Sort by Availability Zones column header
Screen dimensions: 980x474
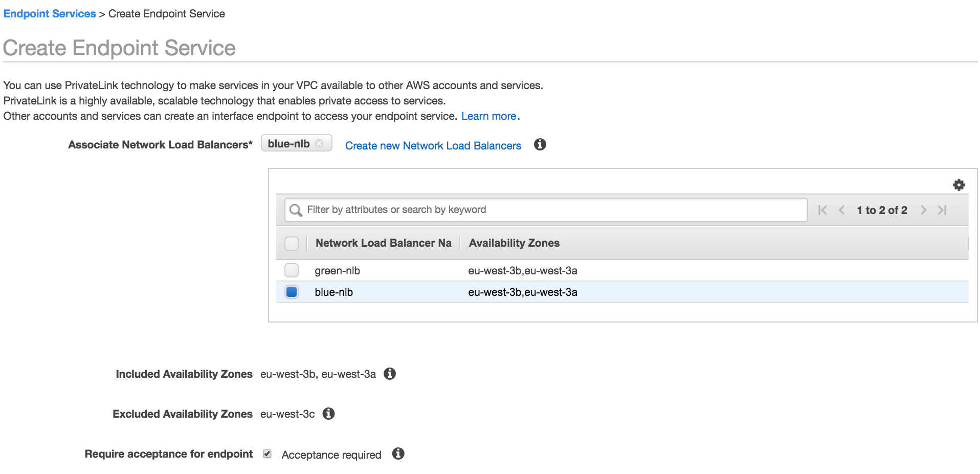[x=514, y=243]
